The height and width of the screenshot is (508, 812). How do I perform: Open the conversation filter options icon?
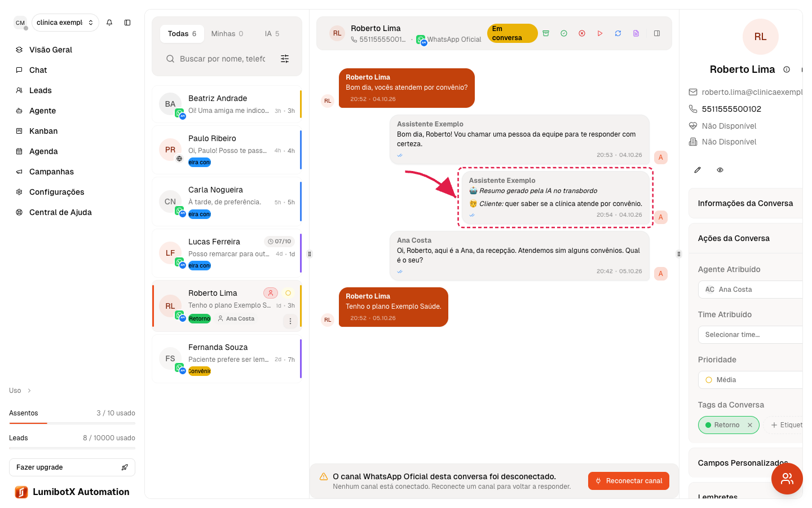(285, 59)
